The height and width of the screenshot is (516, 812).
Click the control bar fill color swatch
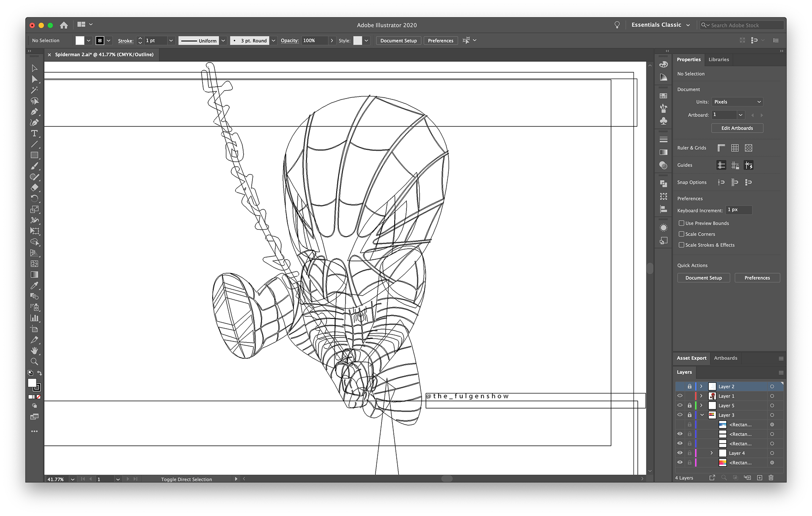pyautogui.click(x=80, y=41)
